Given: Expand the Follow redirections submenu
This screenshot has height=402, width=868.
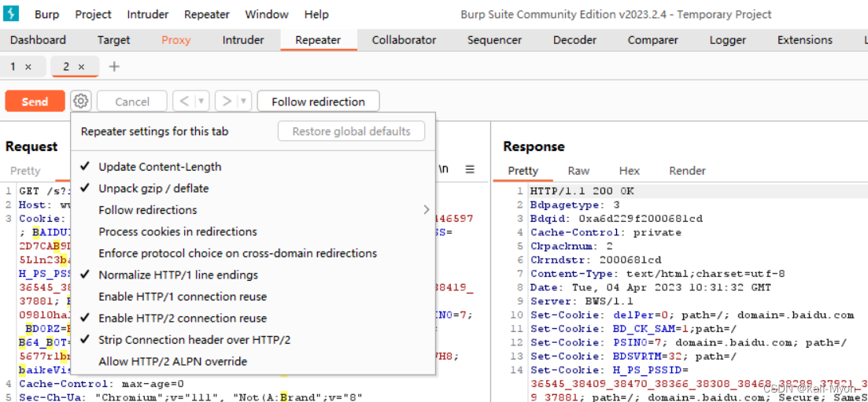Looking at the screenshot, I should [253, 210].
